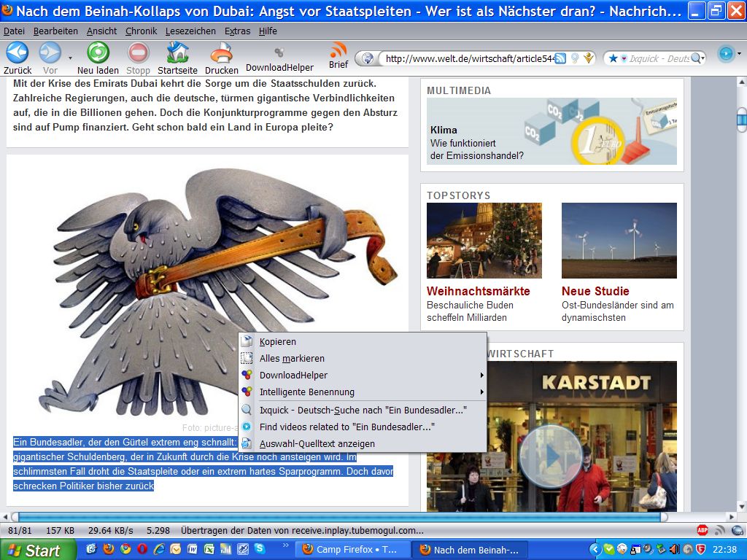Reload page with Neu laden icon
The image size is (747, 560).
coord(98,53)
